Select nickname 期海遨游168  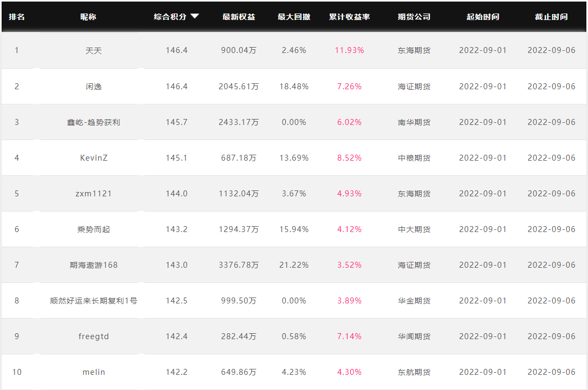94,265
